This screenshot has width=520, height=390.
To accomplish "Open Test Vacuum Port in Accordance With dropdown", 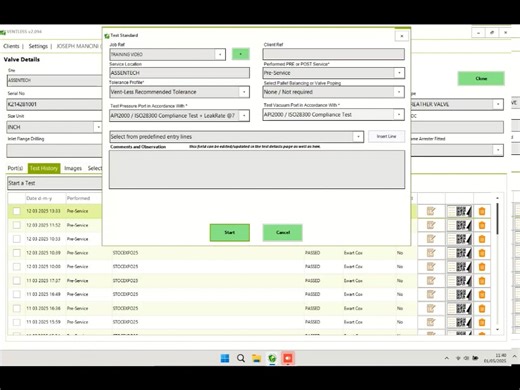I will 399,115.
